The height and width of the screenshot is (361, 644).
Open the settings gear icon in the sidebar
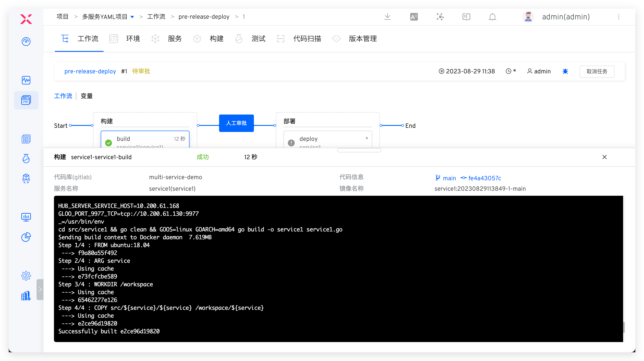(x=26, y=275)
